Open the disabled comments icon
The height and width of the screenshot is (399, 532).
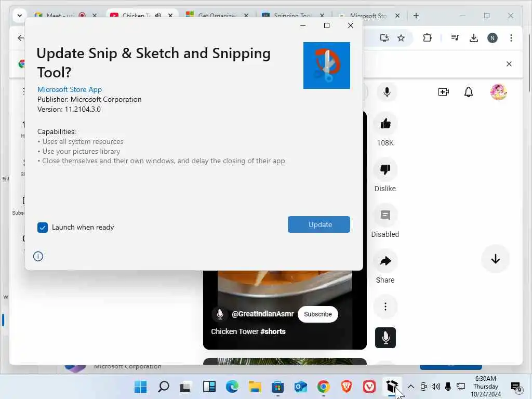pos(385,215)
